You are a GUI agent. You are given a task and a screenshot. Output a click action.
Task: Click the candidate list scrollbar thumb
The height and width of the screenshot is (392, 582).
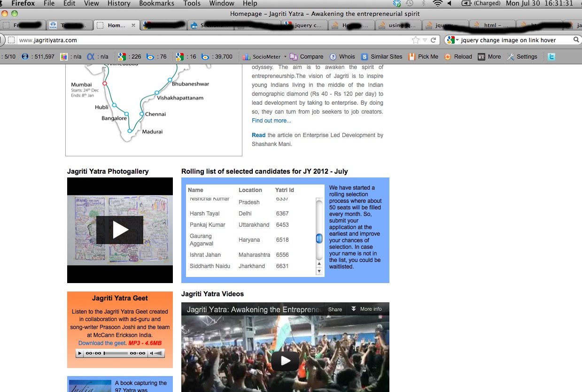pyautogui.click(x=319, y=238)
